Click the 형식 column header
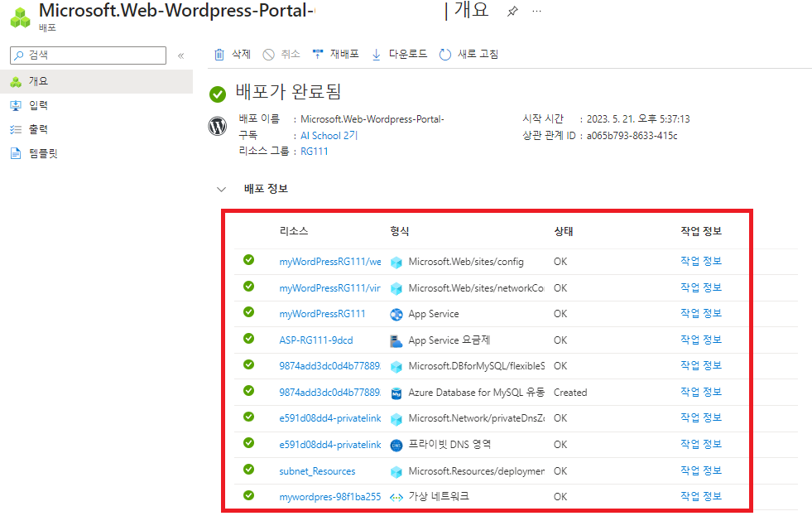Viewport: 812px width, 516px height. 399,231
